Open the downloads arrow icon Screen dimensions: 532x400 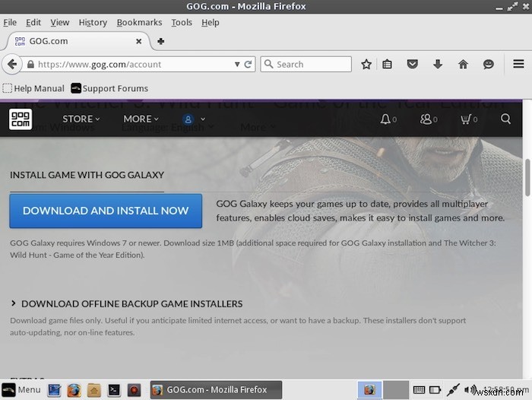point(438,64)
